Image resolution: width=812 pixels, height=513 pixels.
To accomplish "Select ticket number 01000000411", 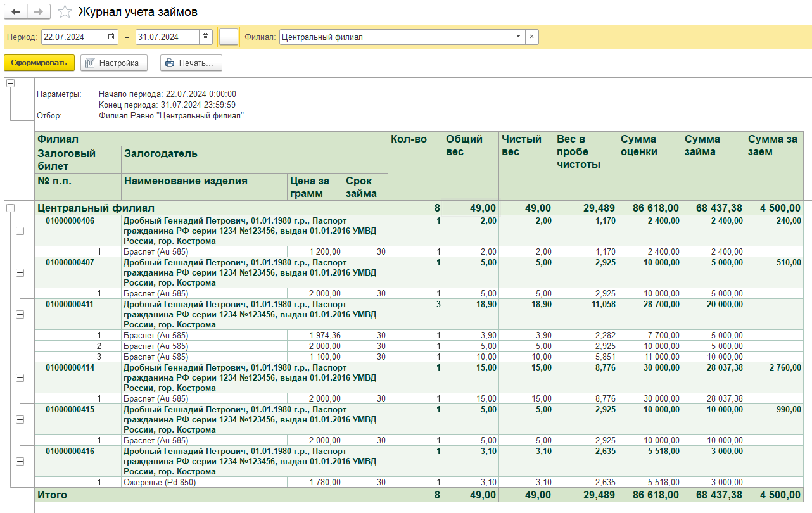I will [70, 304].
